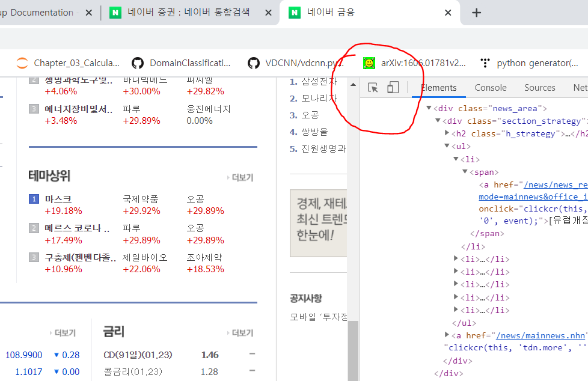Open a new browser tab

coord(476,13)
